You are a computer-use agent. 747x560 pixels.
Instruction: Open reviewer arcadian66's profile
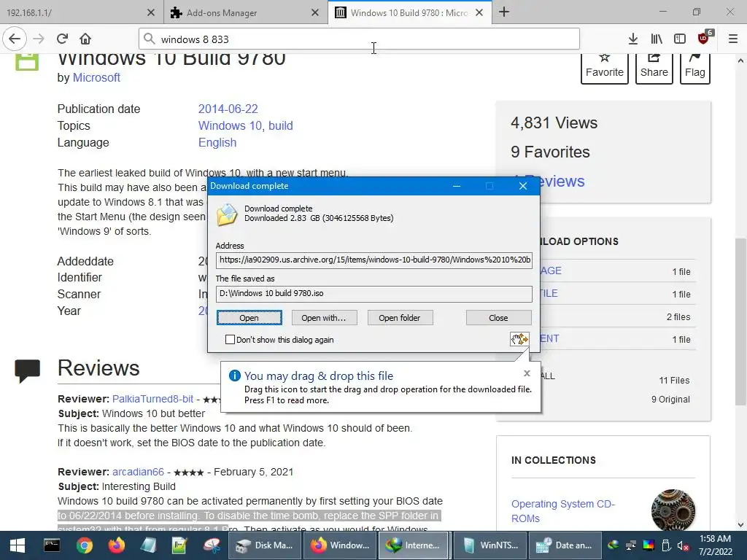(138, 472)
